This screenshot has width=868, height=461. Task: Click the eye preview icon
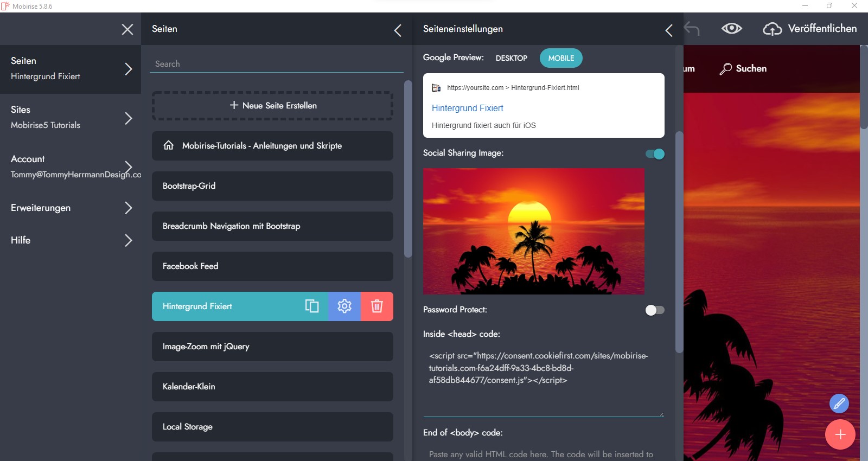tap(732, 28)
